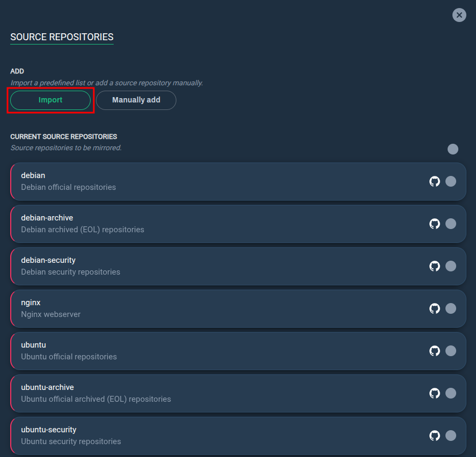Screen dimensions: 476x457
Task: Toggle select-all checkbox above repository list
Action: tap(452, 149)
